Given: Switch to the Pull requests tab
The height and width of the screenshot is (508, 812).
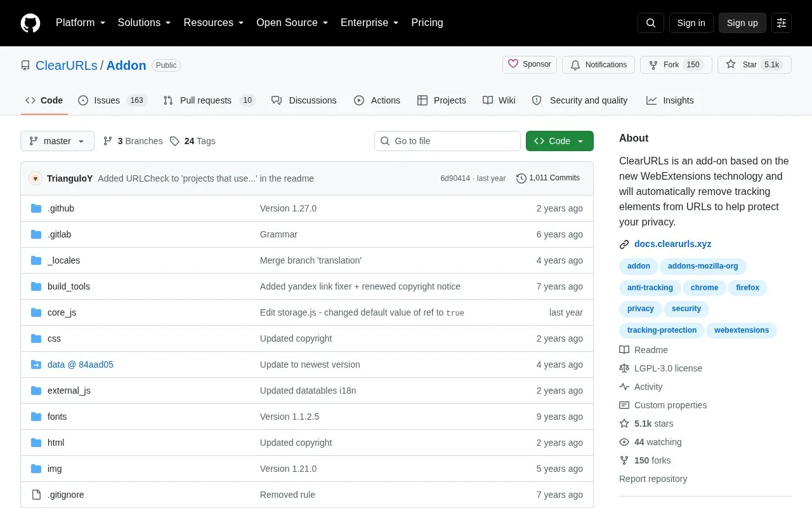Looking at the screenshot, I should pos(209,100).
